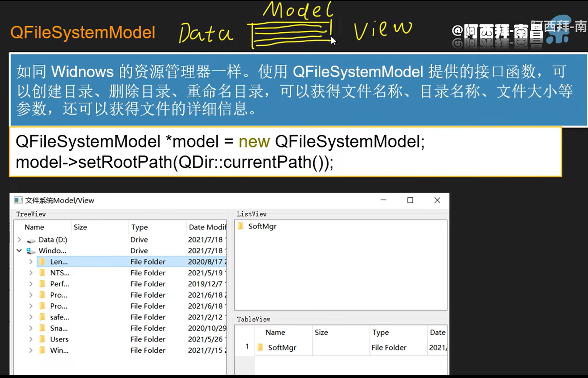Sort TreeView by Name column header
The width and height of the screenshot is (588, 378).
34,227
